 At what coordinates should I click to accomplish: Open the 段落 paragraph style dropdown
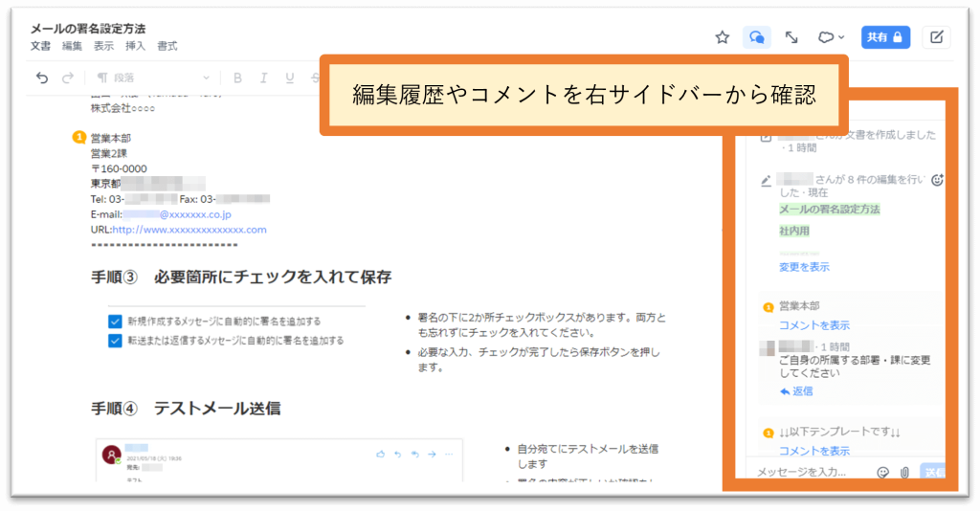pos(153,78)
